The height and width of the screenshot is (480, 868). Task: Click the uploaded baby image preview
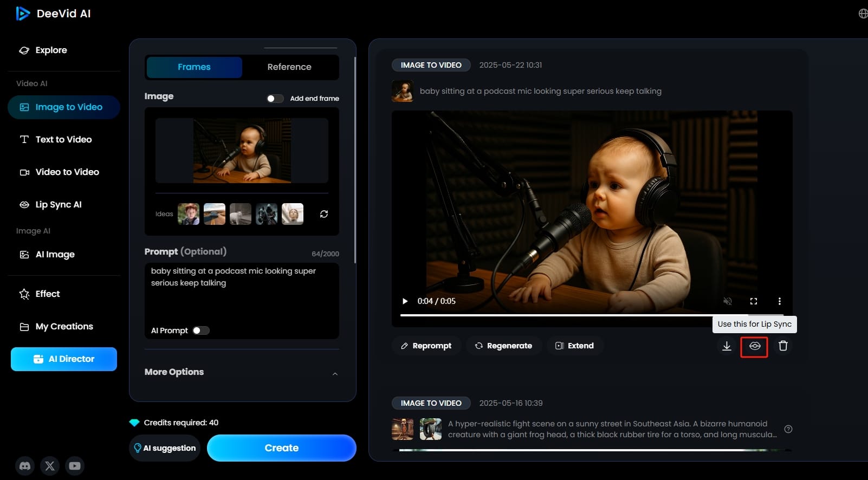[242, 151]
